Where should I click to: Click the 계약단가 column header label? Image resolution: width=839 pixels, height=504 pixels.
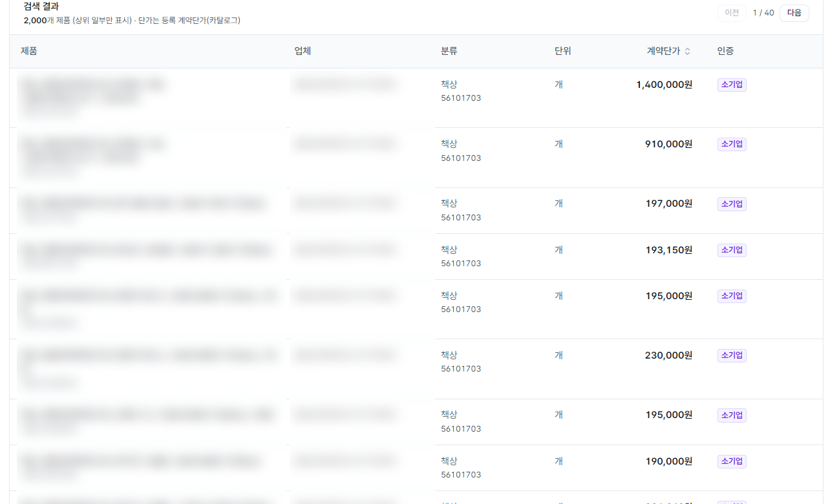[x=663, y=51]
